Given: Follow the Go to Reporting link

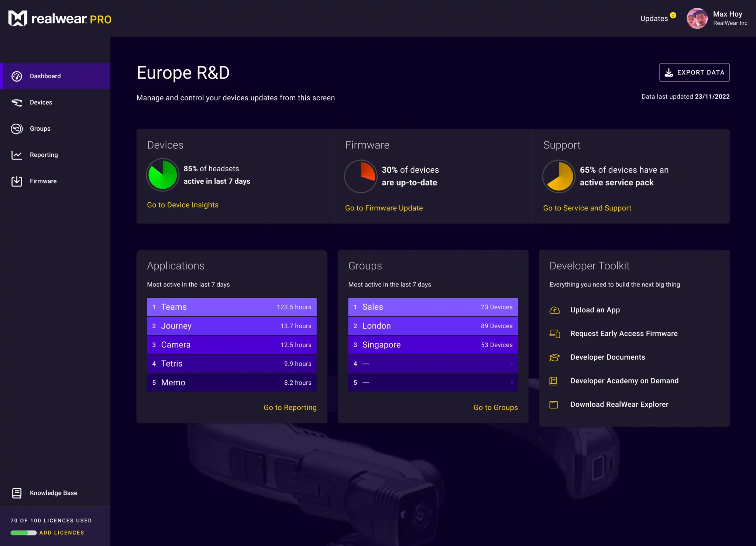Looking at the screenshot, I should 290,408.
